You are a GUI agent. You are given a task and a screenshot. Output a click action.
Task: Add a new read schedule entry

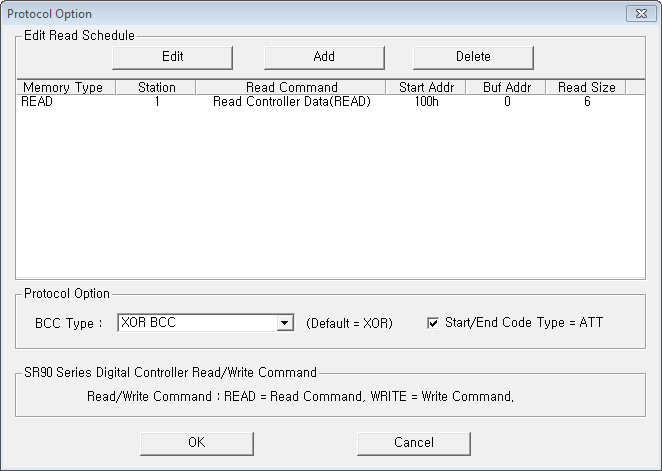(x=324, y=57)
